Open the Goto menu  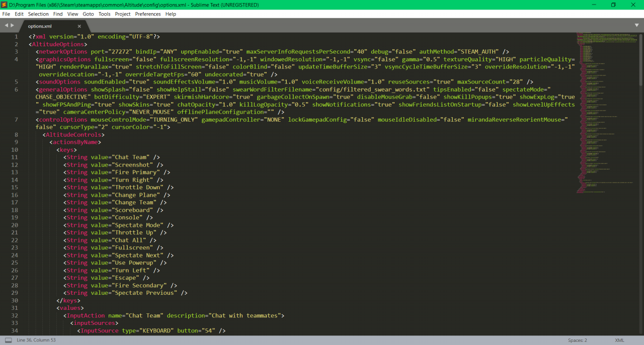[x=88, y=14]
